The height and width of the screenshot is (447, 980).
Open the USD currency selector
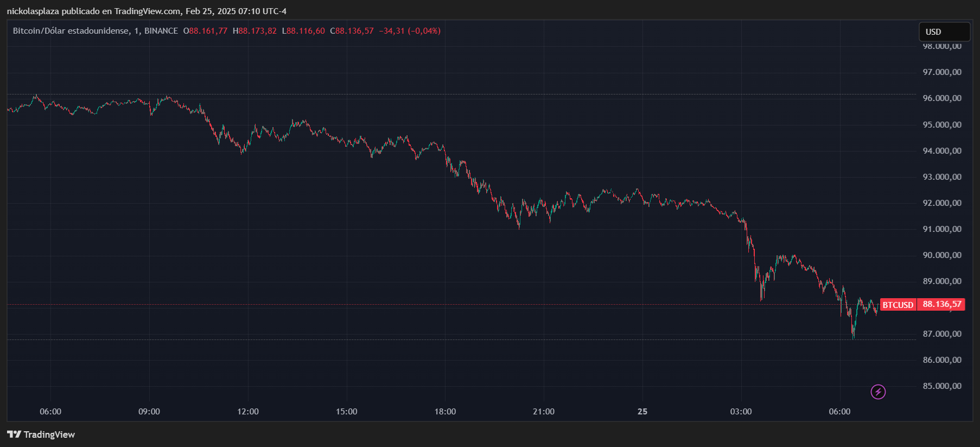pyautogui.click(x=944, y=32)
